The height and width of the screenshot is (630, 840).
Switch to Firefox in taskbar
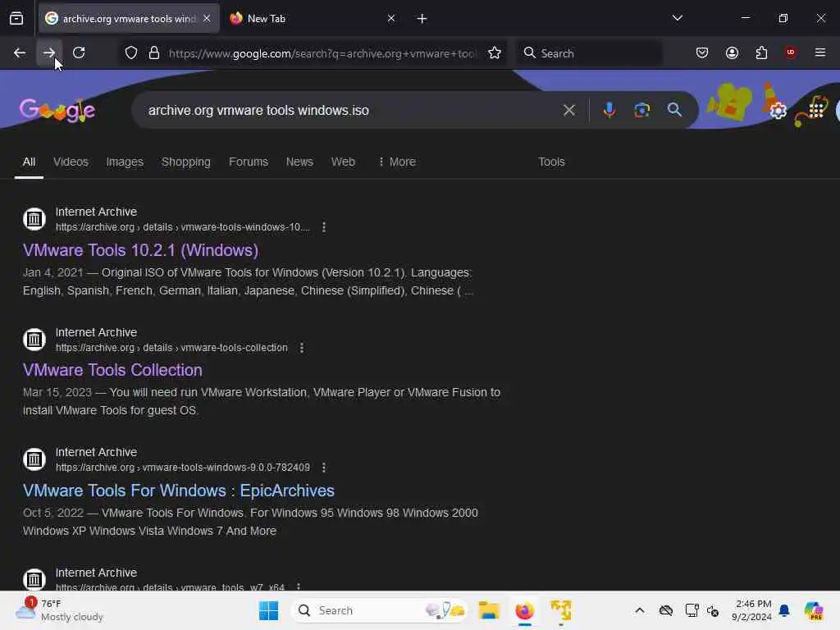524,610
